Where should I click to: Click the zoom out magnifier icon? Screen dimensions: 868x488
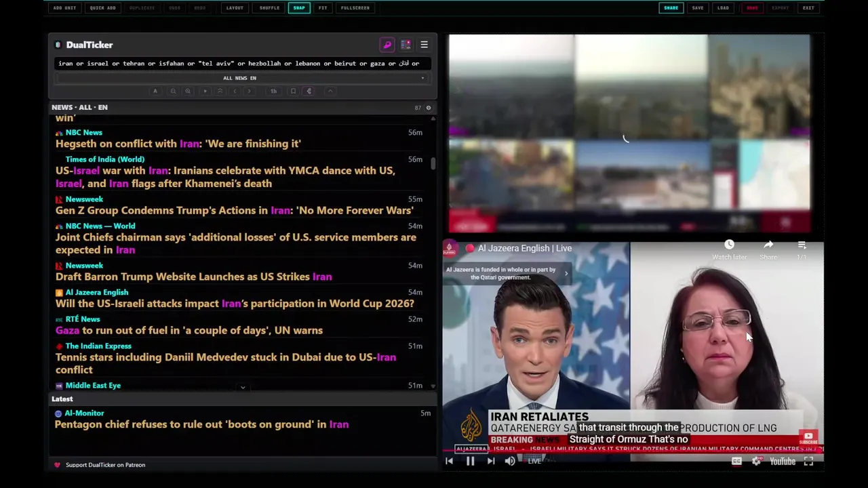(173, 91)
